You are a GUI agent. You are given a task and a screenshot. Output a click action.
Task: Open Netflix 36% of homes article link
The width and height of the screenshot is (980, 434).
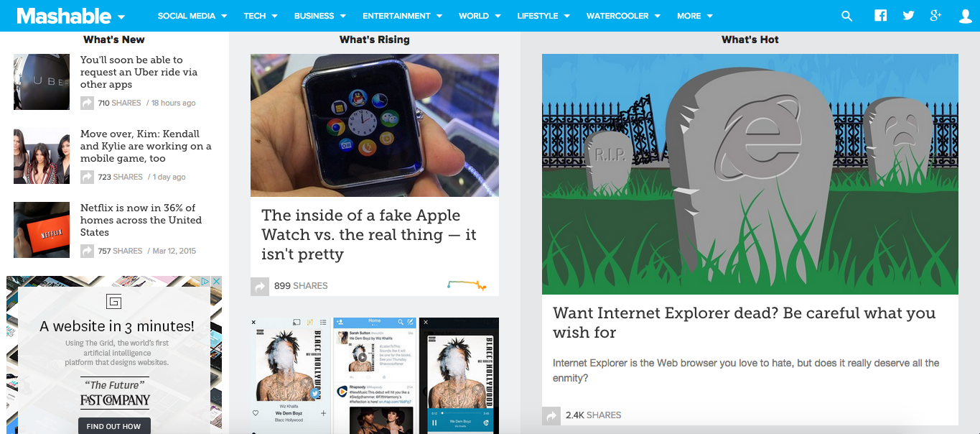[x=141, y=221]
